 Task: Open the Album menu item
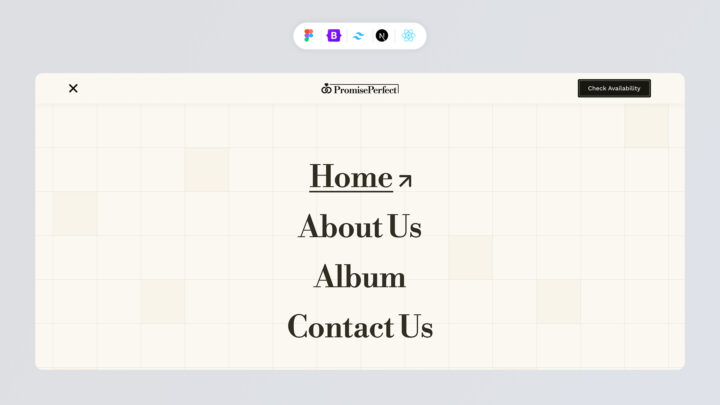[360, 277]
